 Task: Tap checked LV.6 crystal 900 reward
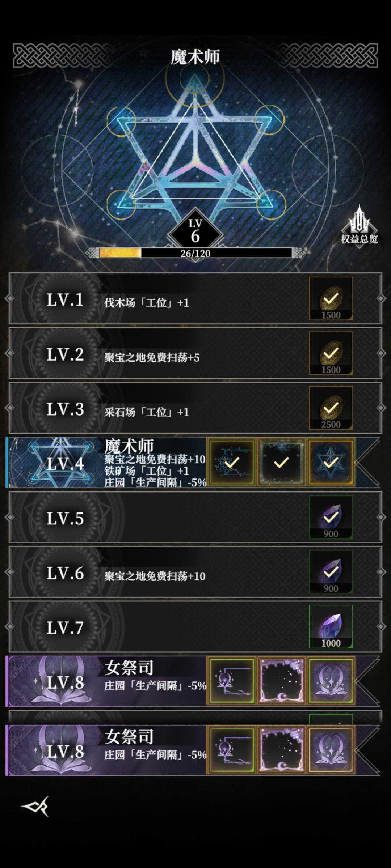coord(331,572)
